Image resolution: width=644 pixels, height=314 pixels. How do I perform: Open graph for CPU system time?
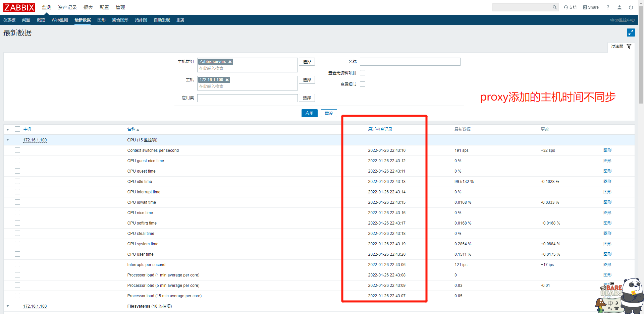[x=607, y=244]
